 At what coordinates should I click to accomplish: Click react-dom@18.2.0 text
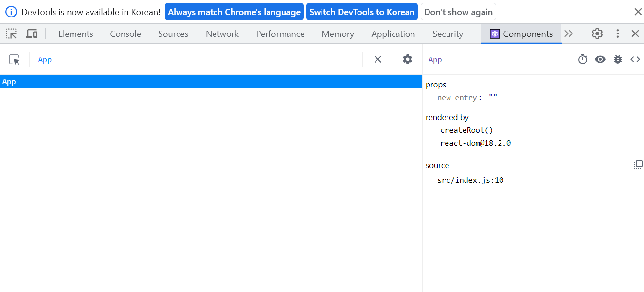click(475, 143)
